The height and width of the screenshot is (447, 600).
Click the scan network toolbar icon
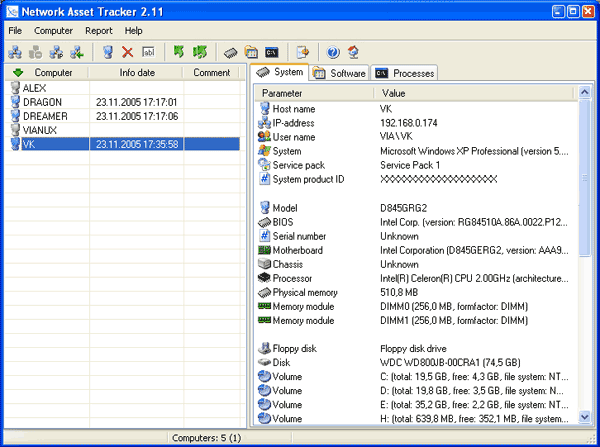pyautogui.click(x=15, y=52)
